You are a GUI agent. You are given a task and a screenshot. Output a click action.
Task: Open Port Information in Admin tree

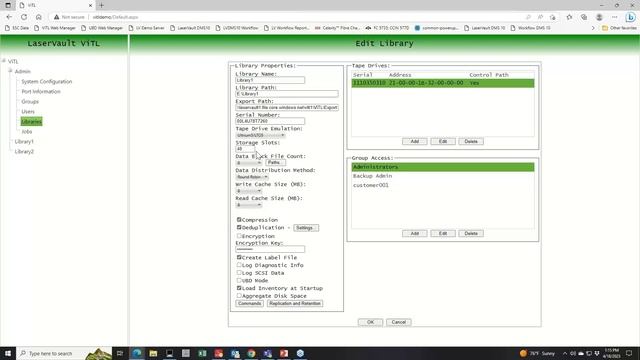(41, 91)
